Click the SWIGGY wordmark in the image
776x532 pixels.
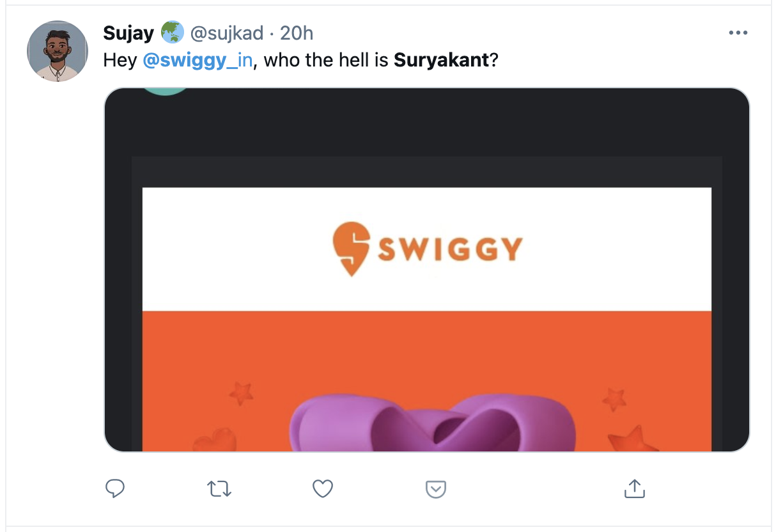[450, 249]
